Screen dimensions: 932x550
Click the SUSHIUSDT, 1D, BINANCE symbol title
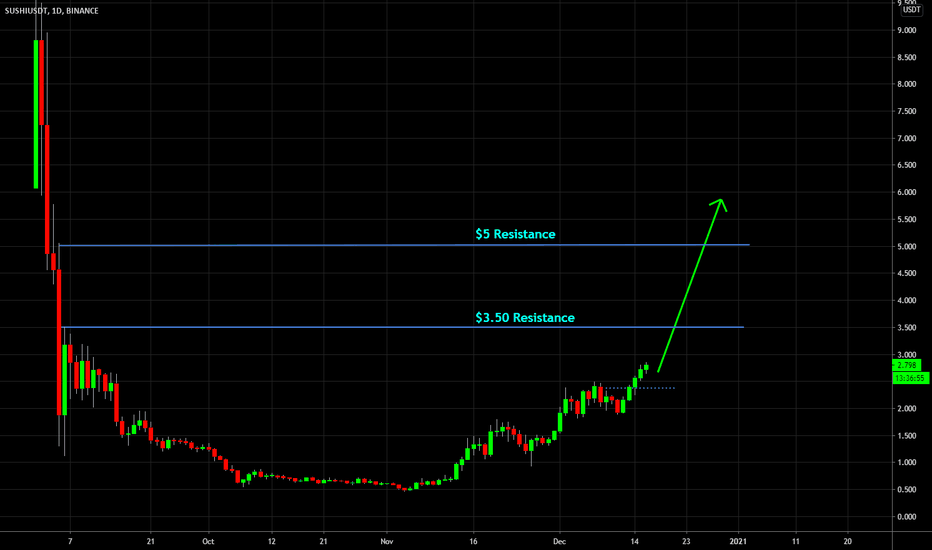[x=52, y=11]
